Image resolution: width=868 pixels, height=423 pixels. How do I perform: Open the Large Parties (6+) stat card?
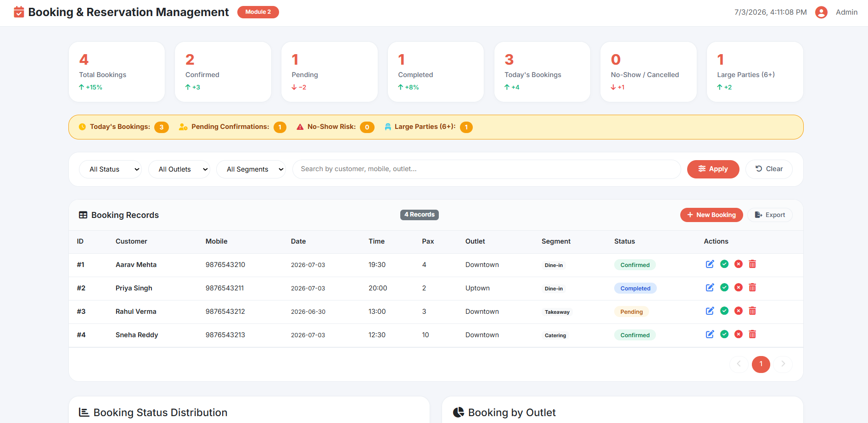pyautogui.click(x=755, y=72)
